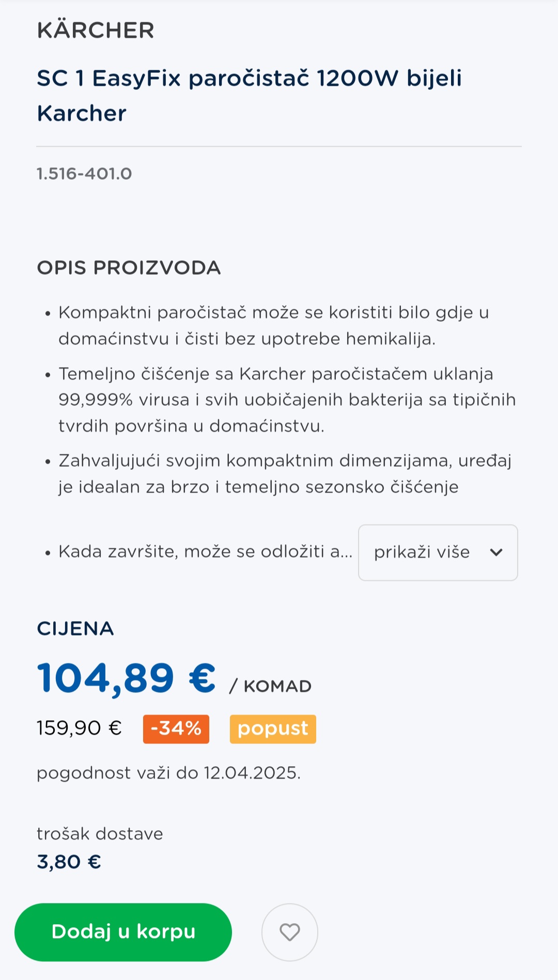Click the SC 1 EasyFix product title
The image size is (558, 980).
point(249,96)
